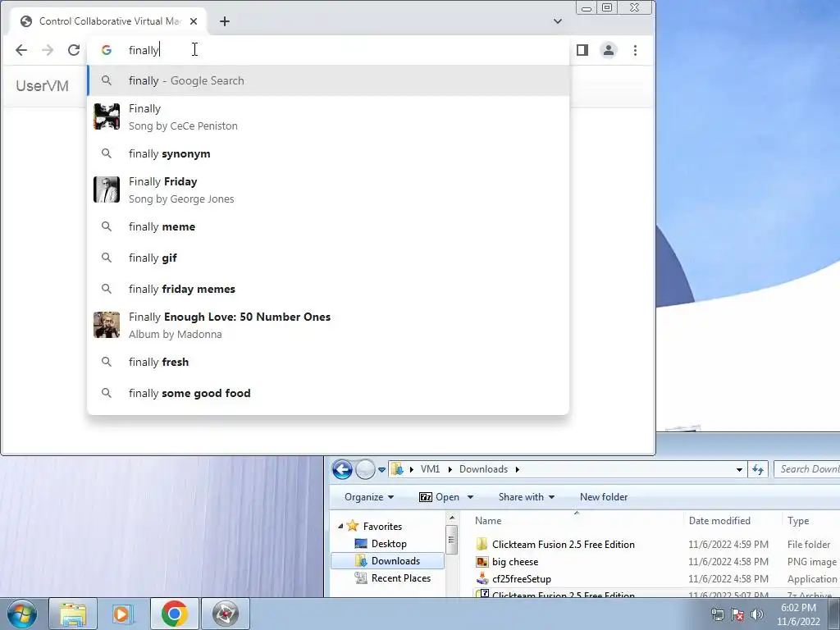The height and width of the screenshot is (630, 840).
Task: Click the Search Downloads field
Action: point(807,469)
